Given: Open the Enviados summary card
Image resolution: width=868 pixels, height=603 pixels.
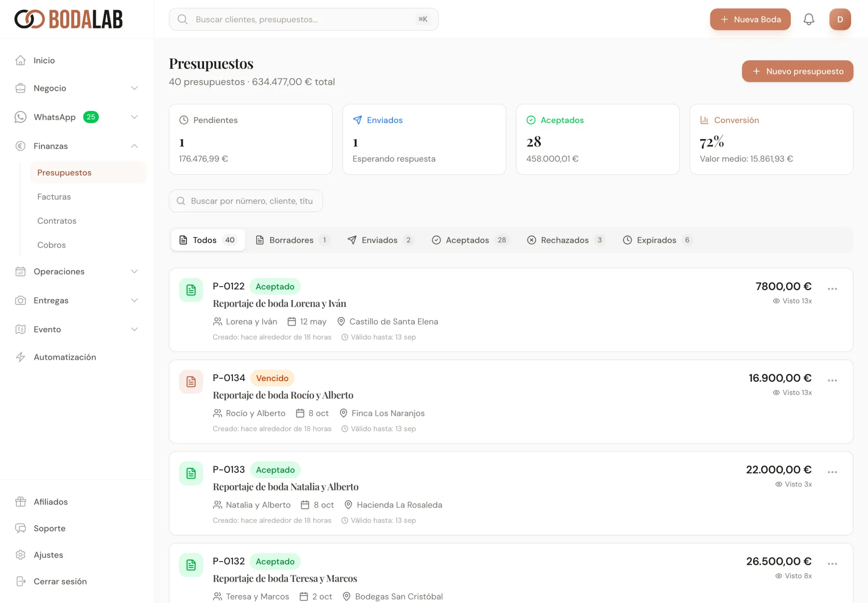Looking at the screenshot, I should (x=424, y=139).
